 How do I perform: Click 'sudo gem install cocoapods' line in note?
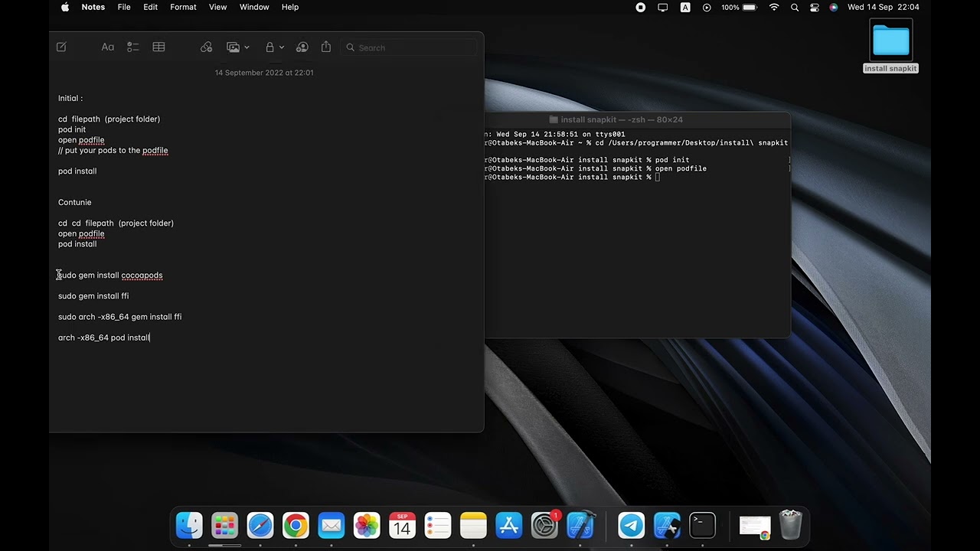point(110,275)
